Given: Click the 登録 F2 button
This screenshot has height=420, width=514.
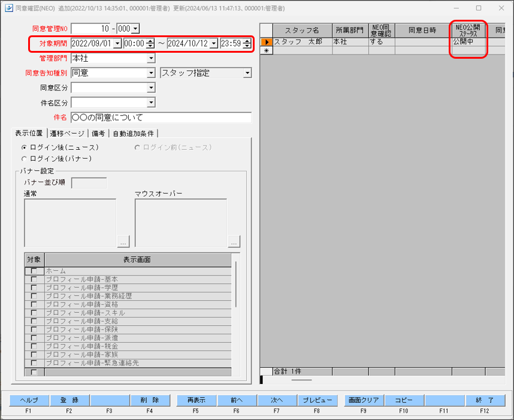Looking at the screenshot, I should pos(69,400).
